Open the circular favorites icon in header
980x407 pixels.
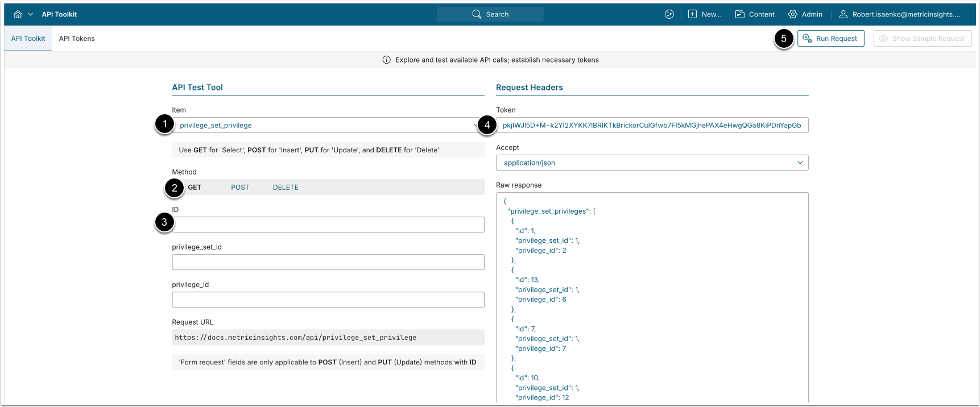tap(669, 14)
